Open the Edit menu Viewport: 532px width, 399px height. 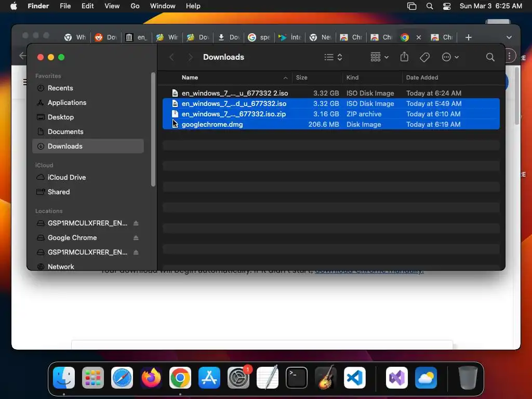(87, 6)
